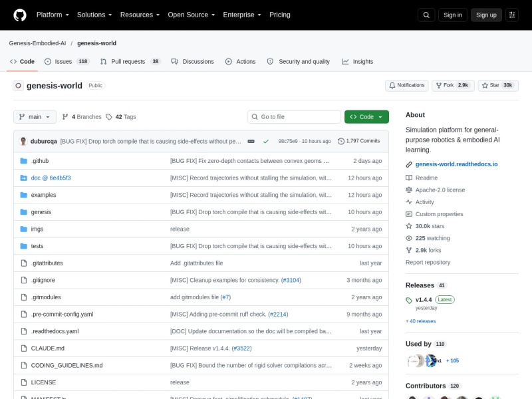Click the green check commit status icon

[x=266, y=141]
